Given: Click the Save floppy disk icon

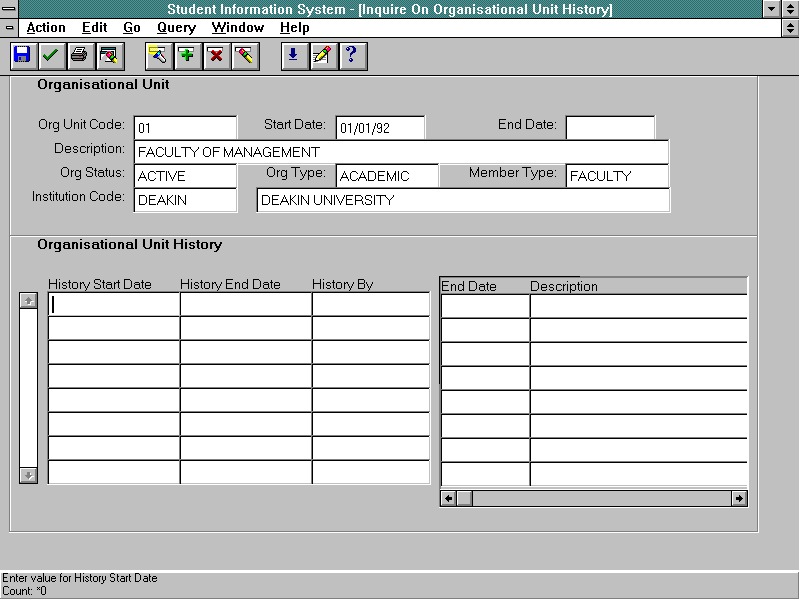Looking at the screenshot, I should [x=22, y=56].
